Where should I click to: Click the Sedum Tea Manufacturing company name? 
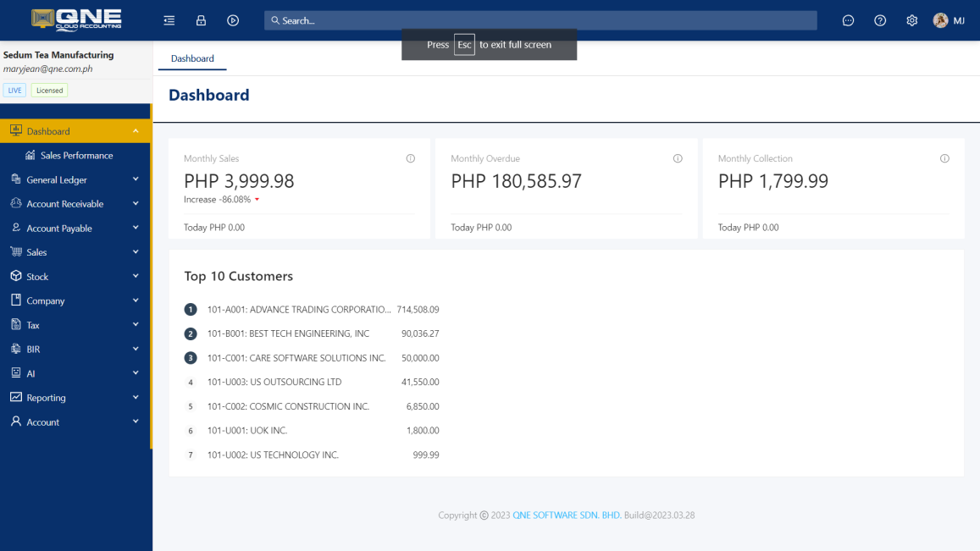[58, 55]
